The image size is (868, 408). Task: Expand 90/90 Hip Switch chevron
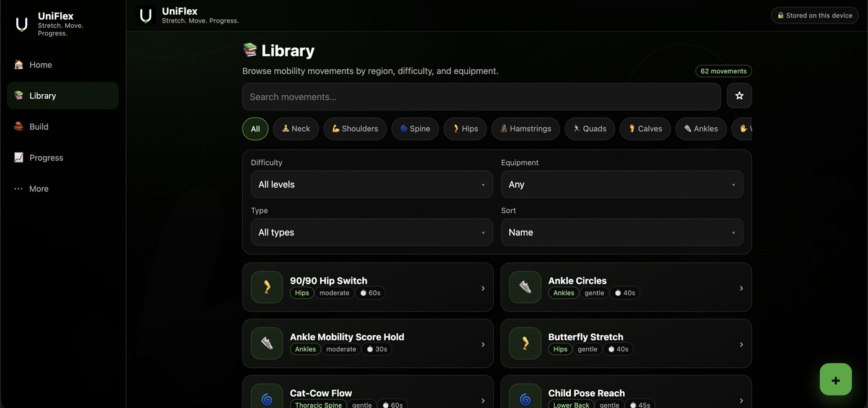483,288
